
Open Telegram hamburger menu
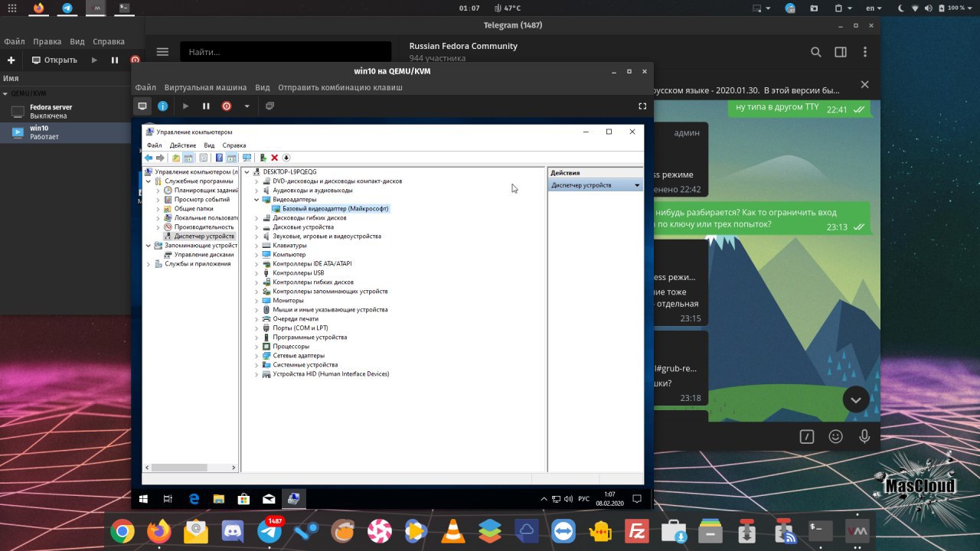[x=162, y=52]
